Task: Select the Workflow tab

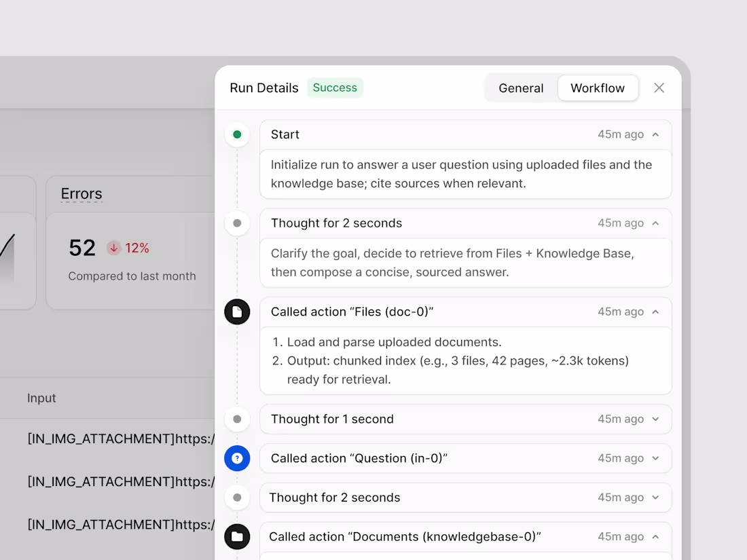Action: tap(598, 88)
